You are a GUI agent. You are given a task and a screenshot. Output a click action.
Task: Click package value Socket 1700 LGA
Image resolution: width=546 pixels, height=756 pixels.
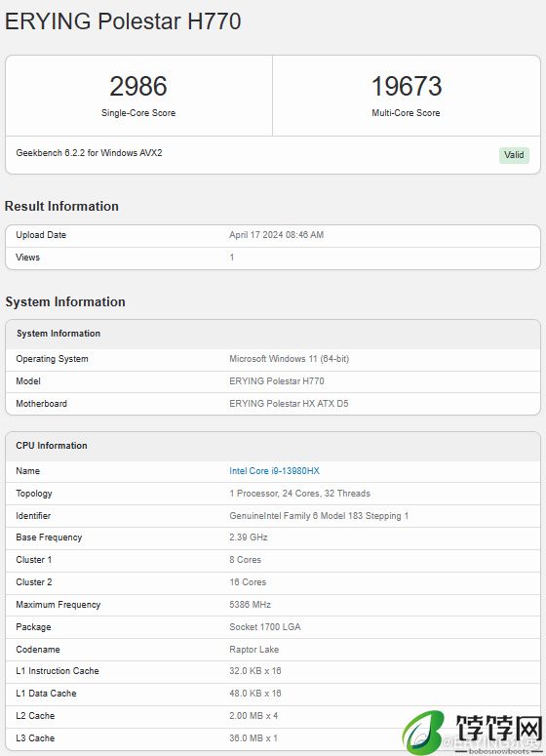[x=265, y=627]
